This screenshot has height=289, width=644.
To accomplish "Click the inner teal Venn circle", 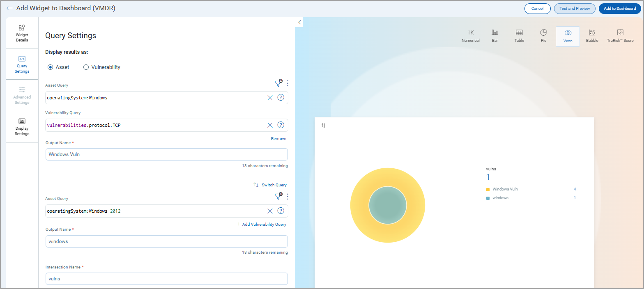I will point(388,206).
